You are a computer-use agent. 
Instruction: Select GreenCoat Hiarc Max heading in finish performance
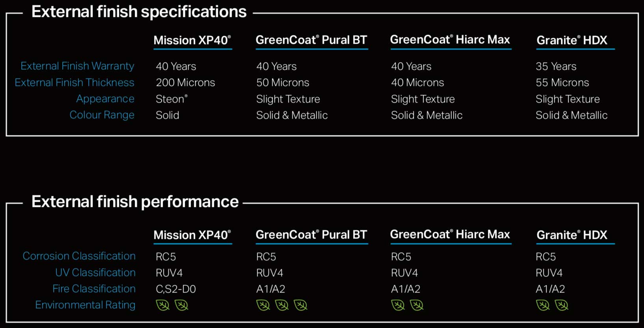tap(450, 234)
